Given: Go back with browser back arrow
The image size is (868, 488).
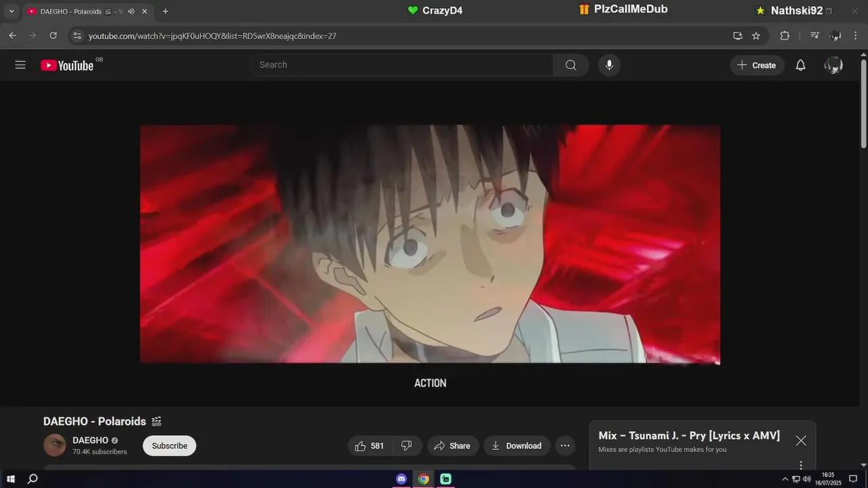Looking at the screenshot, I should [12, 36].
